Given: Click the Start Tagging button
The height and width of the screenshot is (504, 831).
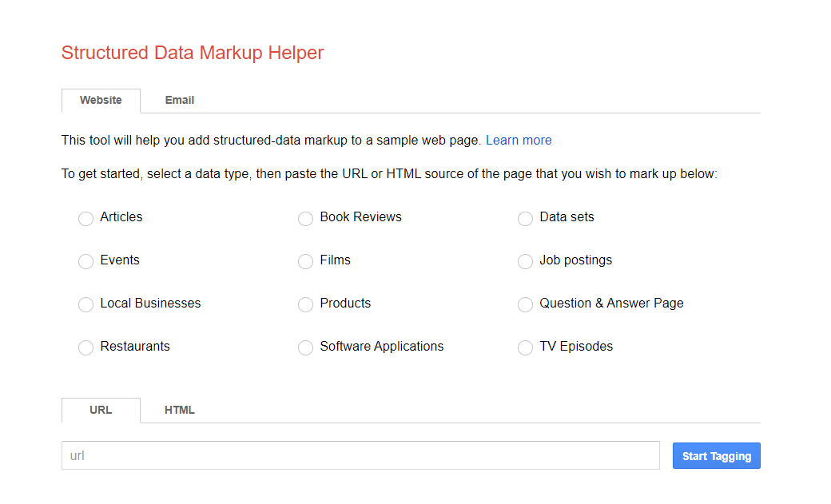Looking at the screenshot, I should [x=716, y=456].
